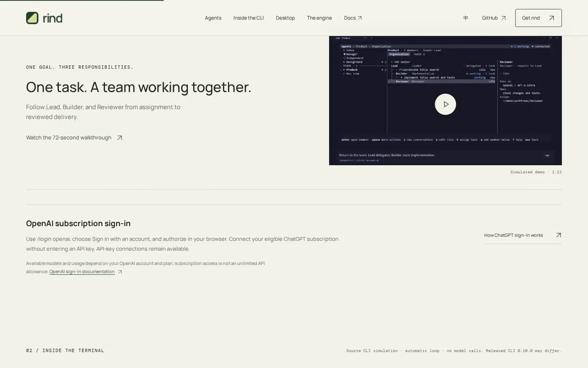588x368 pixels.
Task: Click 'New team' in the demo sidebar
Action: click(x=352, y=74)
